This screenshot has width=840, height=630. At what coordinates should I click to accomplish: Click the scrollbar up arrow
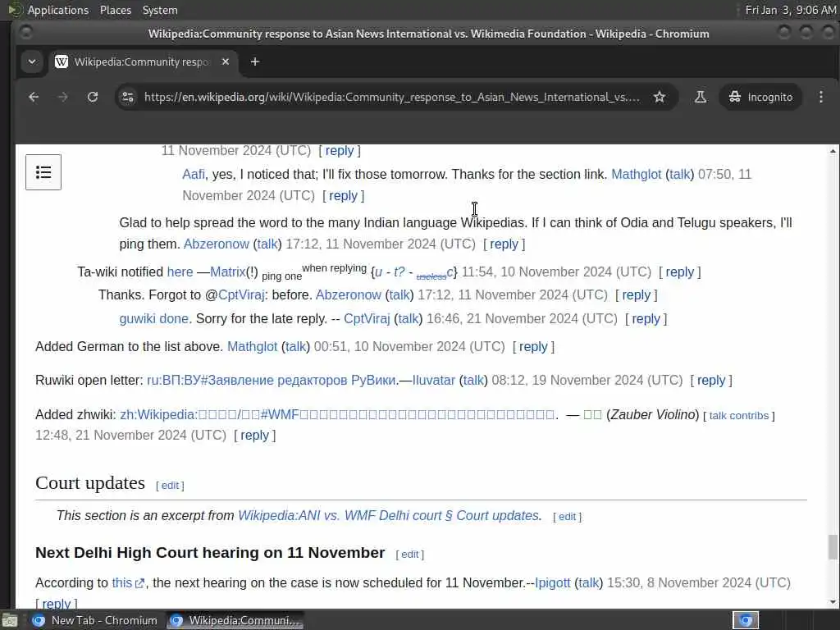click(833, 151)
